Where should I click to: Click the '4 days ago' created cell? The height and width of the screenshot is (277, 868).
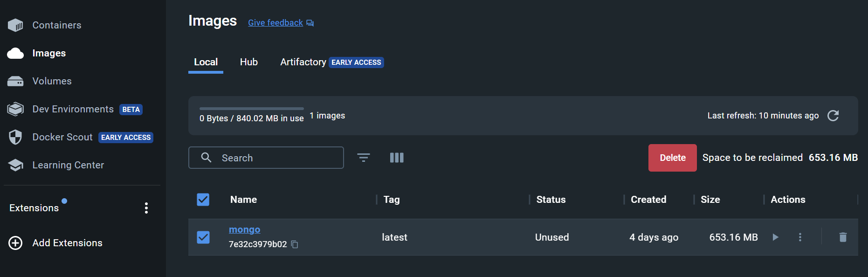coord(654,237)
